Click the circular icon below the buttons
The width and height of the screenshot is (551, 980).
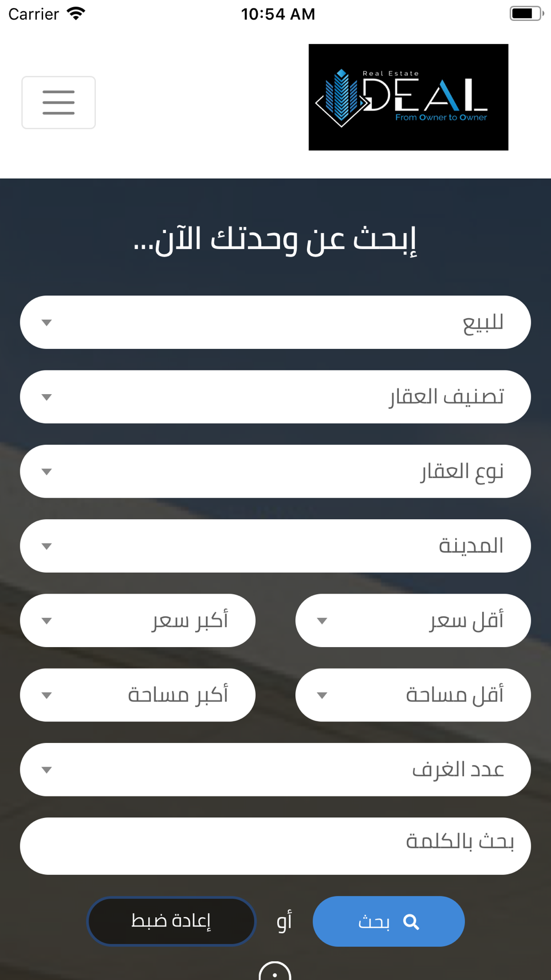[x=275, y=971]
